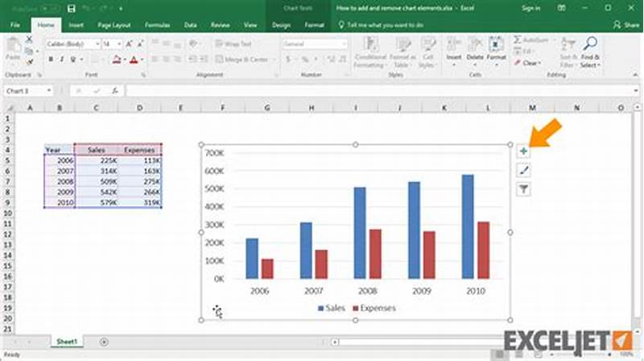Switch to the Insert tab
644x361 pixels.
[76, 25]
